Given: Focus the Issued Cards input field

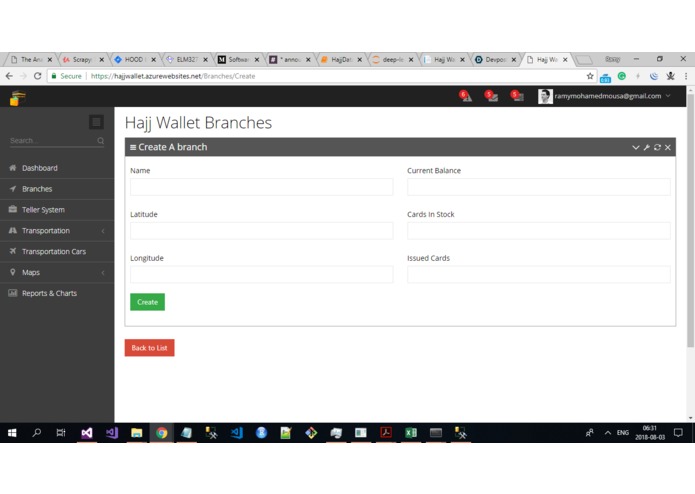Looking at the screenshot, I should (x=539, y=275).
